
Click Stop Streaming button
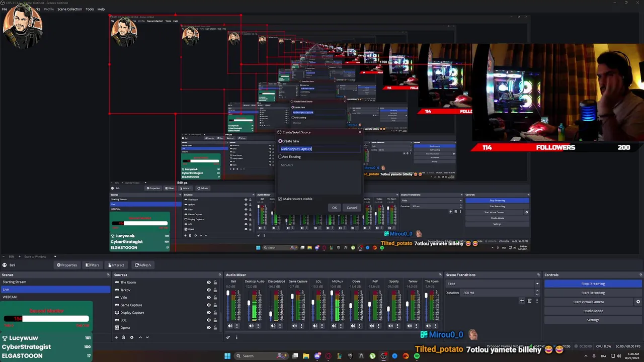[x=593, y=284]
